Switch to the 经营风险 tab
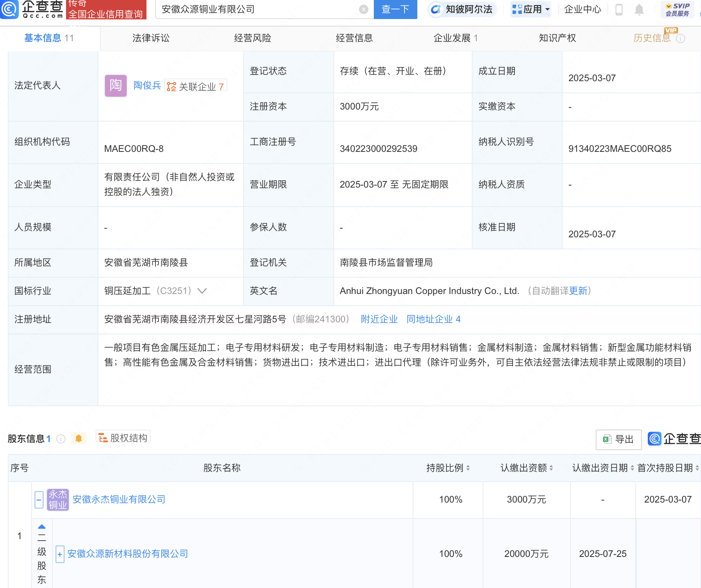Viewport: 701px width, 588px height. click(x=253, y=38)
